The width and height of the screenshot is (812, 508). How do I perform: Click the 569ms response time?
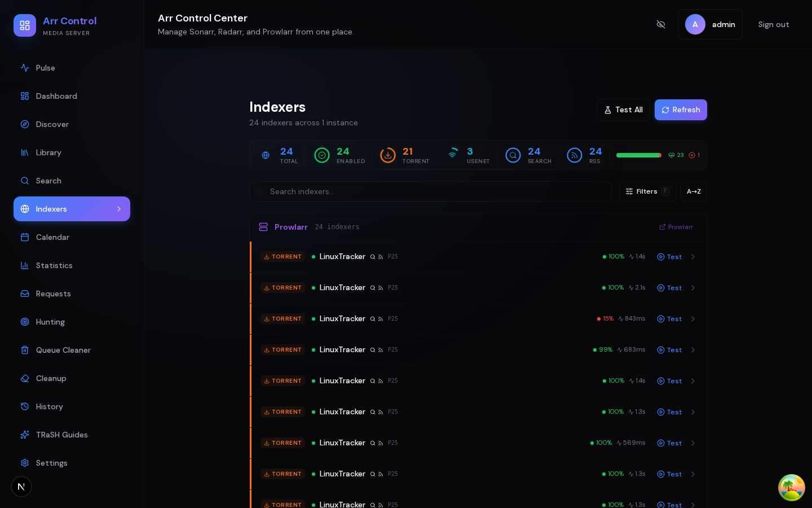(631, 443)
